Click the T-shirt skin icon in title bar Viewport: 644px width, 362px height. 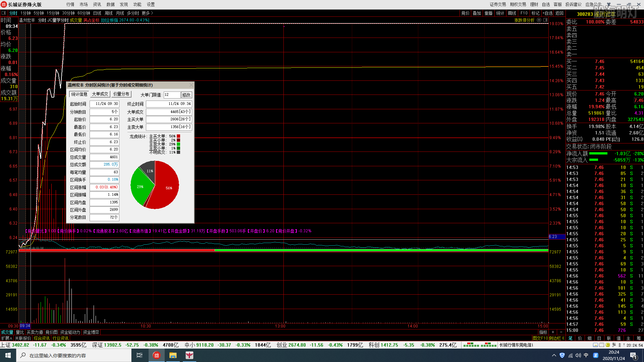pos(609,4)
